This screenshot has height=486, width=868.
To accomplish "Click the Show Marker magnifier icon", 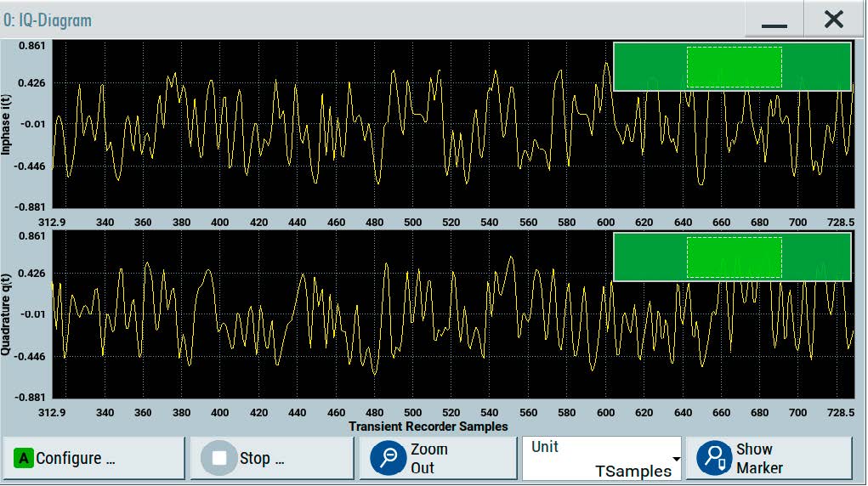I will [x=714, y=458].
